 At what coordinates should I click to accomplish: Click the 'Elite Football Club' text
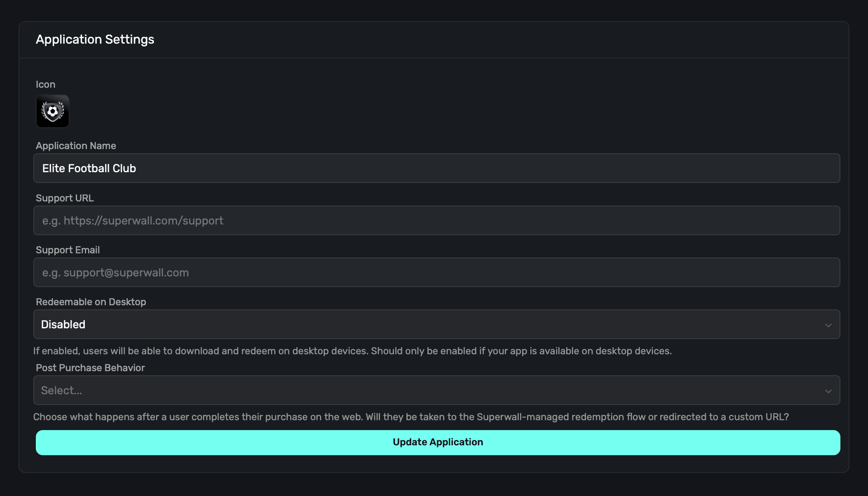89,168
